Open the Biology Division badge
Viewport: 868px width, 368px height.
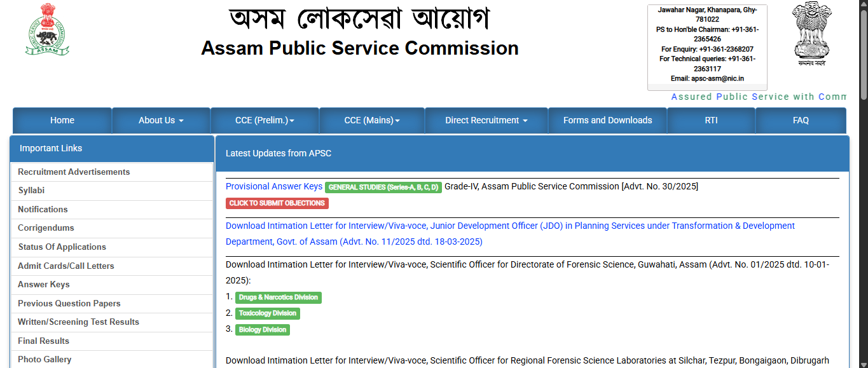point(263,330)
